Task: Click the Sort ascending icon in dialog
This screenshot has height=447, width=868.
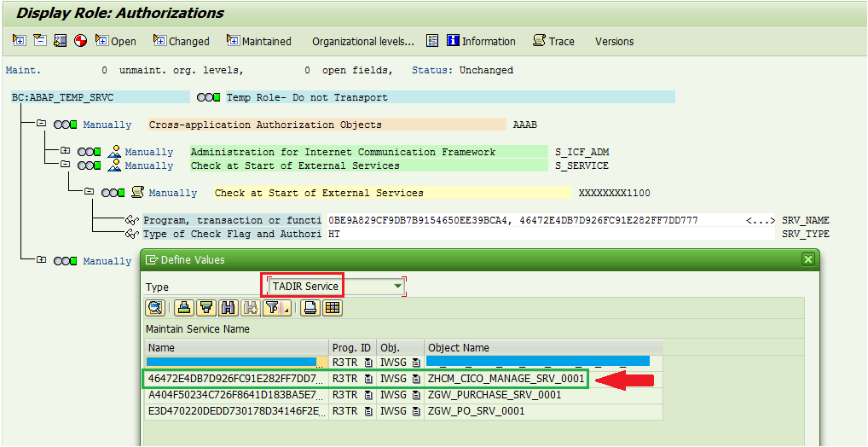Action: pyautogui.click(x=184, y=308)
